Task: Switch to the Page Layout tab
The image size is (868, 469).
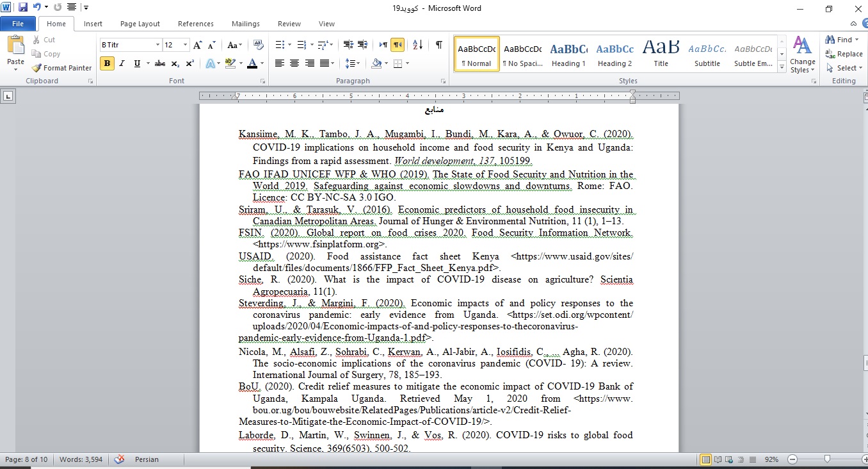Action: coord(140,24)
